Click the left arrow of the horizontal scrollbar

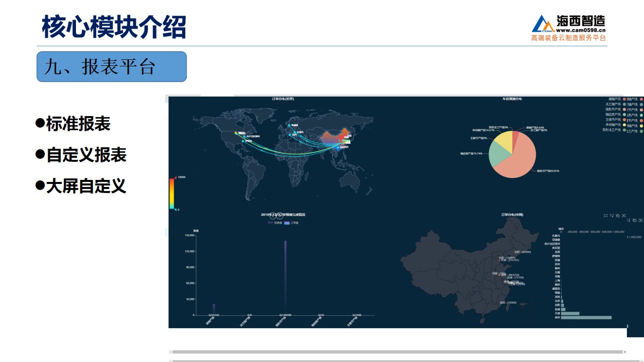click(171, 352)
